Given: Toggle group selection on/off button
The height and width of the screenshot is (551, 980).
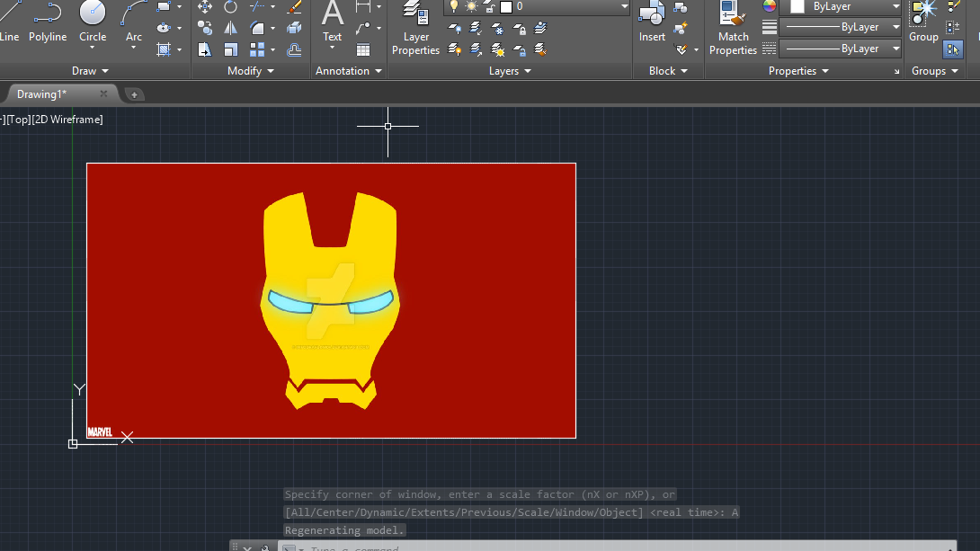Looking at the screenshot, I should (953, 49).
